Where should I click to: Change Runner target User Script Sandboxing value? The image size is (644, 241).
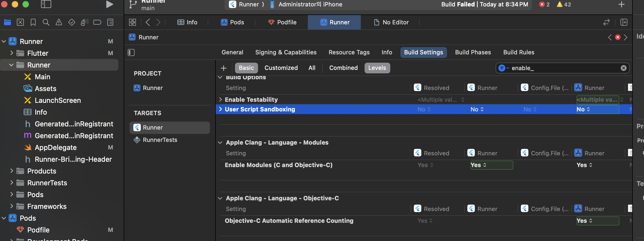tap(477, 109)
